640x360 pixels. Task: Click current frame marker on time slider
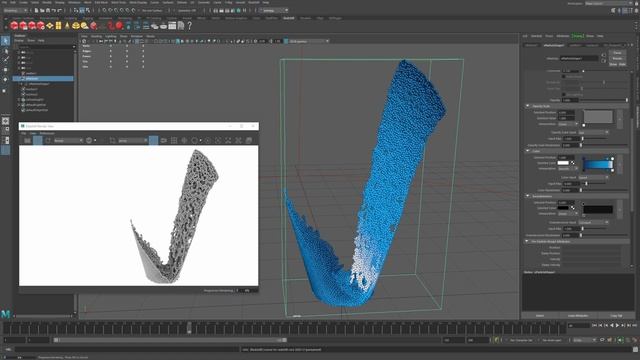[x=189, y=327]
